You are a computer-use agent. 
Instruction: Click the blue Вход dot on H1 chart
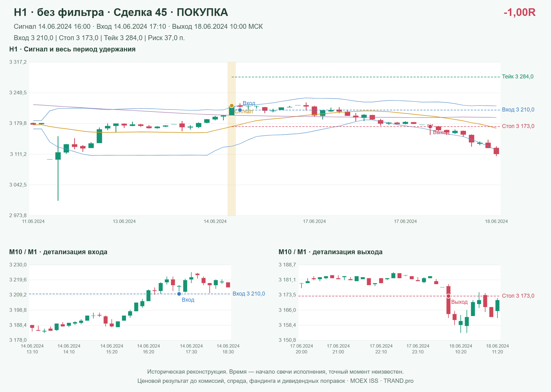(x=240, y=110)
